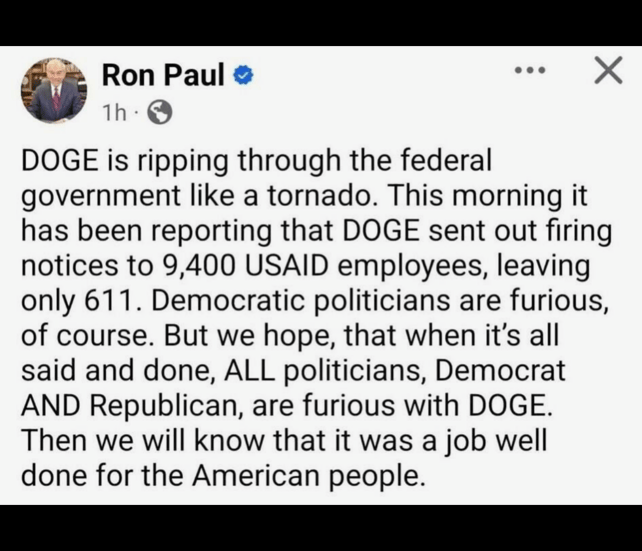The image size is (642, 551).
Task: Click the 1h post timestamp
Action: pyautogui.click(x=114, y=113)
